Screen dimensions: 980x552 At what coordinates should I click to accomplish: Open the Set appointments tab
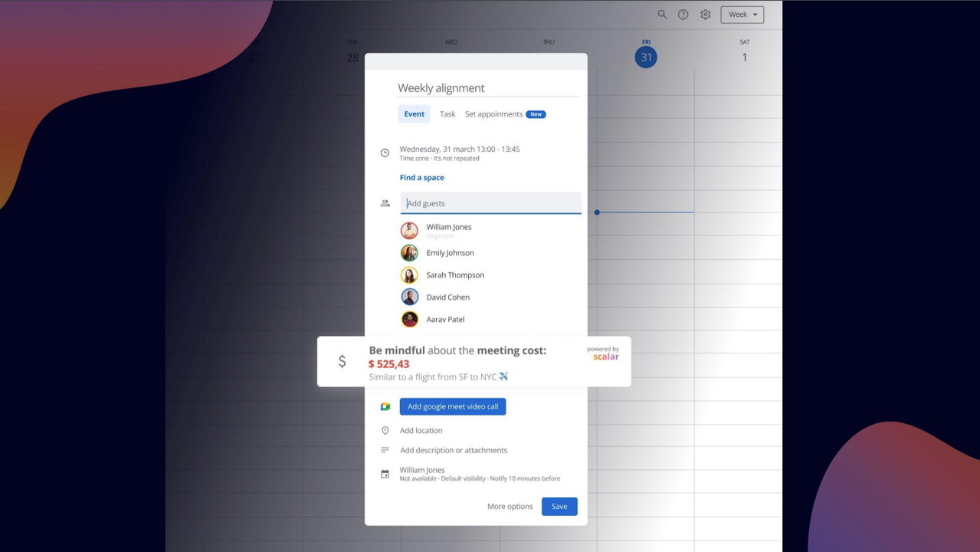493,114
